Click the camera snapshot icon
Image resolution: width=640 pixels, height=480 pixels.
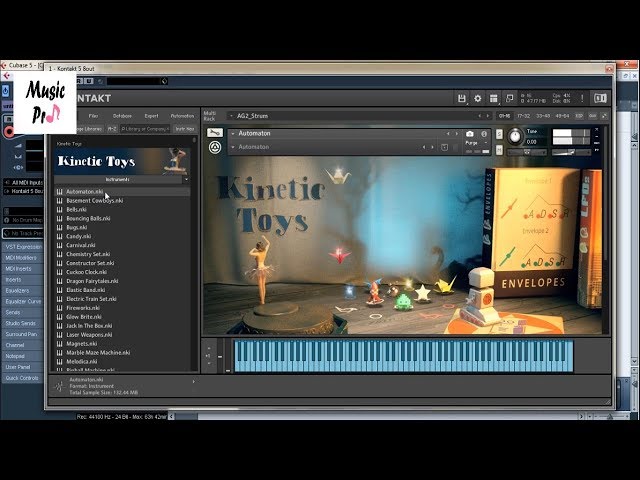tap(470, 133)
